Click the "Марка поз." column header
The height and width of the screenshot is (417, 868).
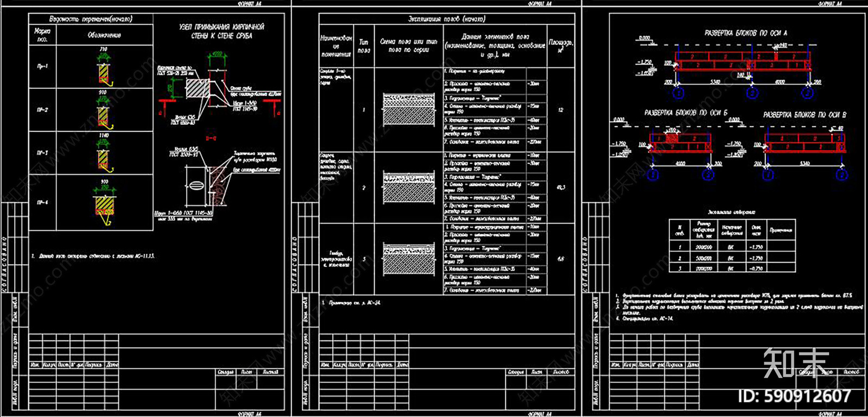(x=42, y=35)
